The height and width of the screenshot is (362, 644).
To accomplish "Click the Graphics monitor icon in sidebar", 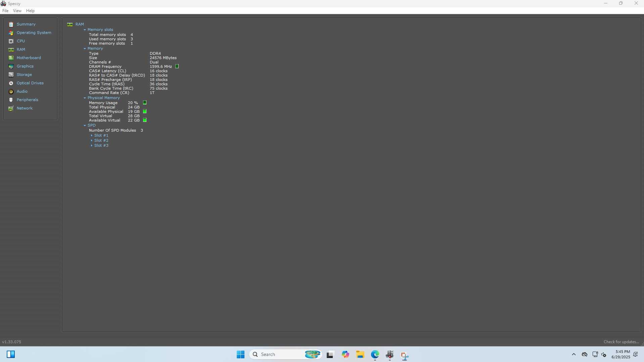I will (11, 66).
